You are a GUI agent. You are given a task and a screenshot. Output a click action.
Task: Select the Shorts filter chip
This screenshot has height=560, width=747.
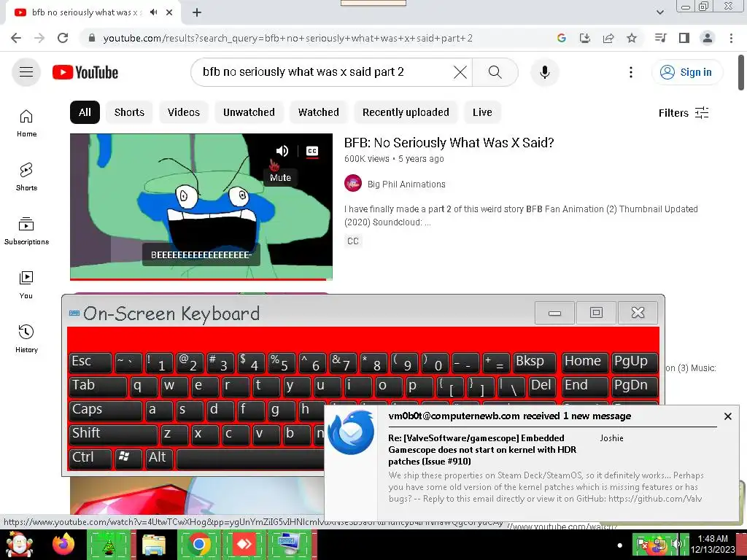tap(129, 112)
